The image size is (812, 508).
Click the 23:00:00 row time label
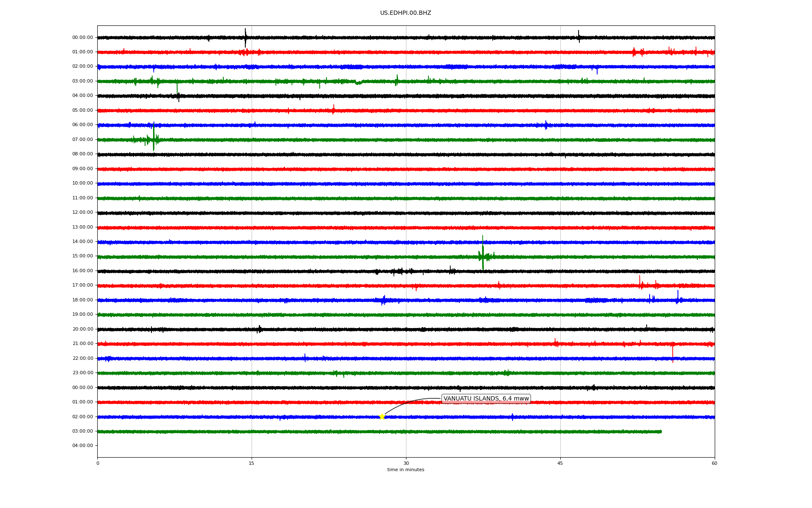82,373
